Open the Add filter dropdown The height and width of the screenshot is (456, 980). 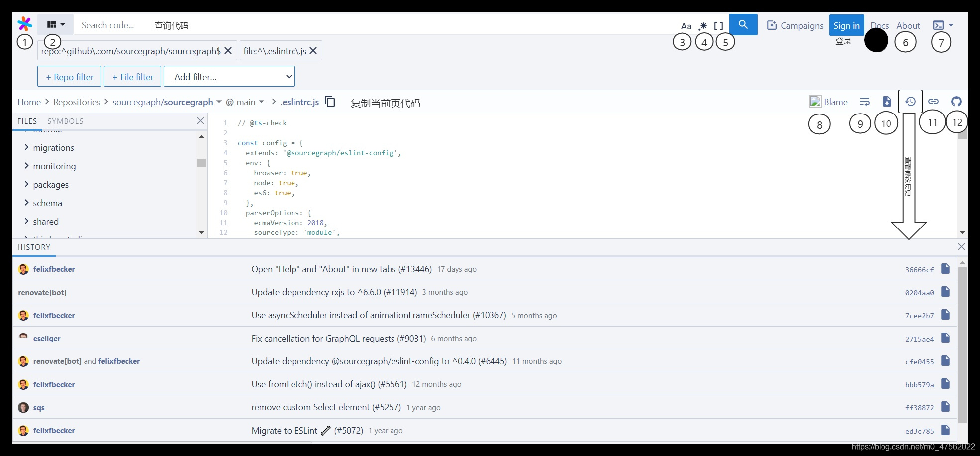tap(229, 76)
